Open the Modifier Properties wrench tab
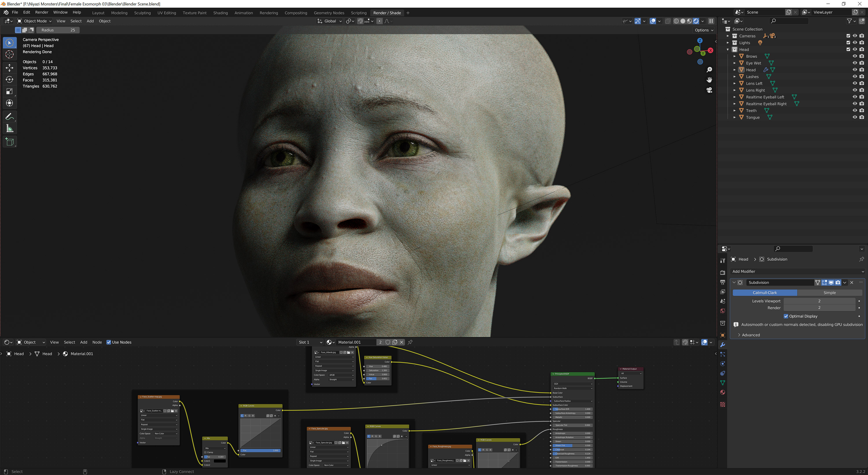This screenshot has height=475, width=868. pos(722,344)
